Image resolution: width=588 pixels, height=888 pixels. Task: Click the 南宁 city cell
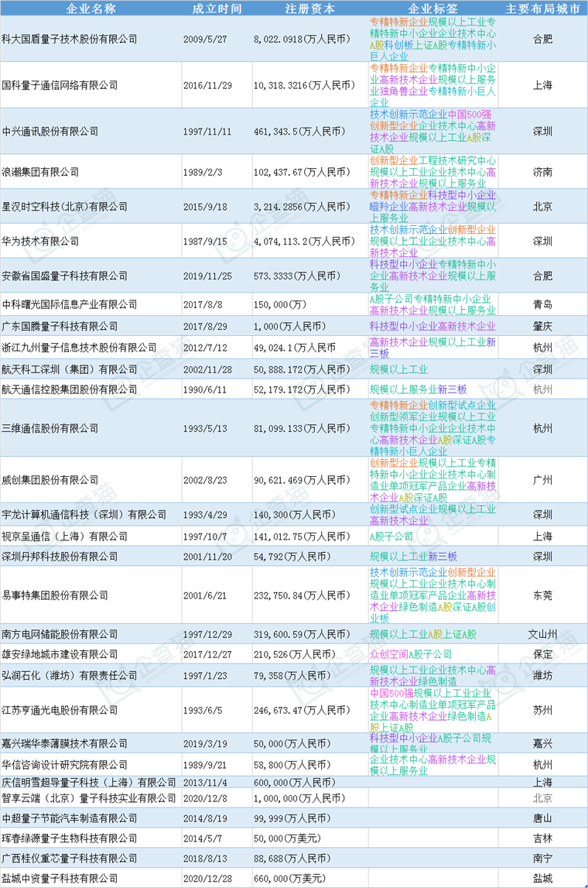tap(542, 858)
